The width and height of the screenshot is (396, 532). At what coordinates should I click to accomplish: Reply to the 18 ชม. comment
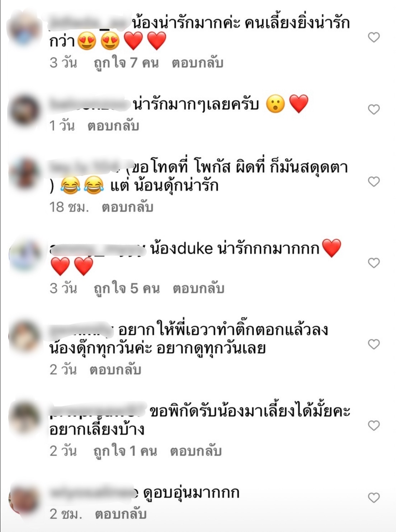(x=127, y=207)
